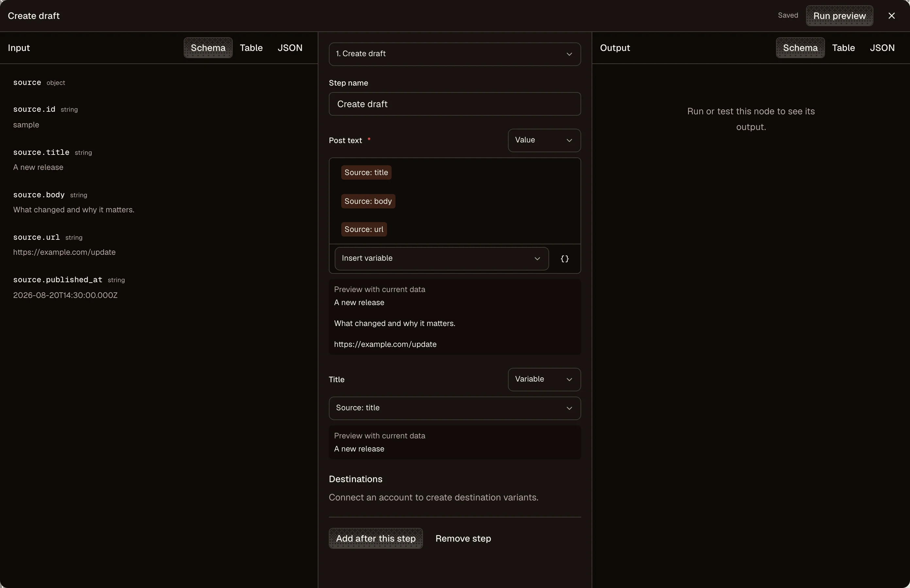Open the Insert variable dropdown
Screen dimensions: 910x588
(x=442, y=258)
